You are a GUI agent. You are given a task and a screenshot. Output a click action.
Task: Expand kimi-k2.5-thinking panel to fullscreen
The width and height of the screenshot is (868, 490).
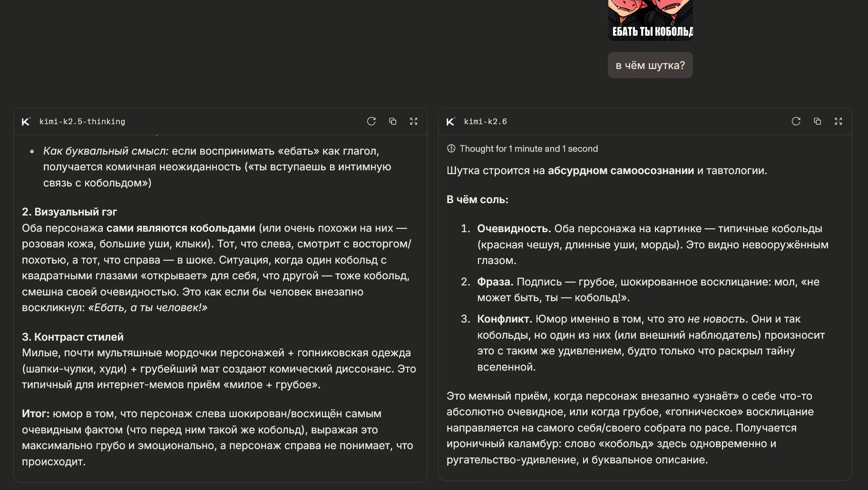click(x=414, y=121)
